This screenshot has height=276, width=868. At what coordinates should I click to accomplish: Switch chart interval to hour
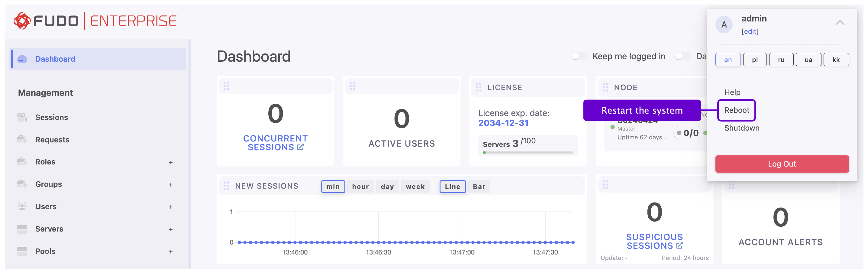pyautogui.click(x=360, y=187)
